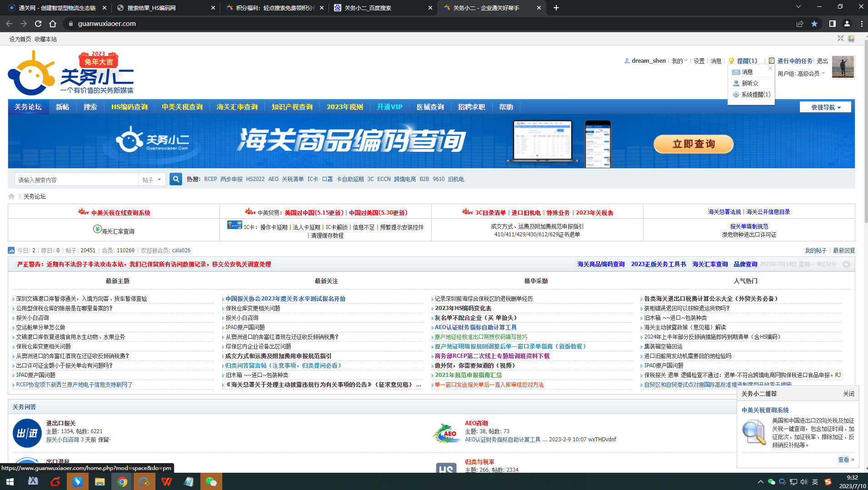Bookmark this page with the star icon

tap(814, 24)
